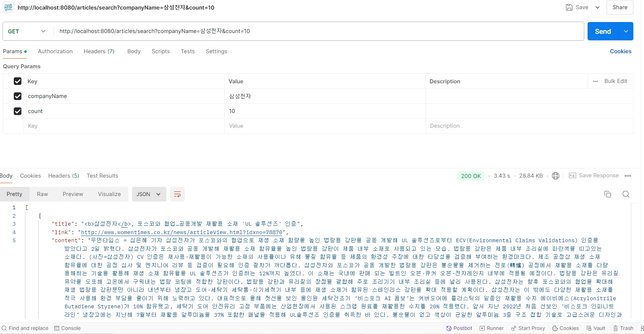The image size is (644, 334).
Task: Click the "title" key in the response
Action: (x=63, y=224)
